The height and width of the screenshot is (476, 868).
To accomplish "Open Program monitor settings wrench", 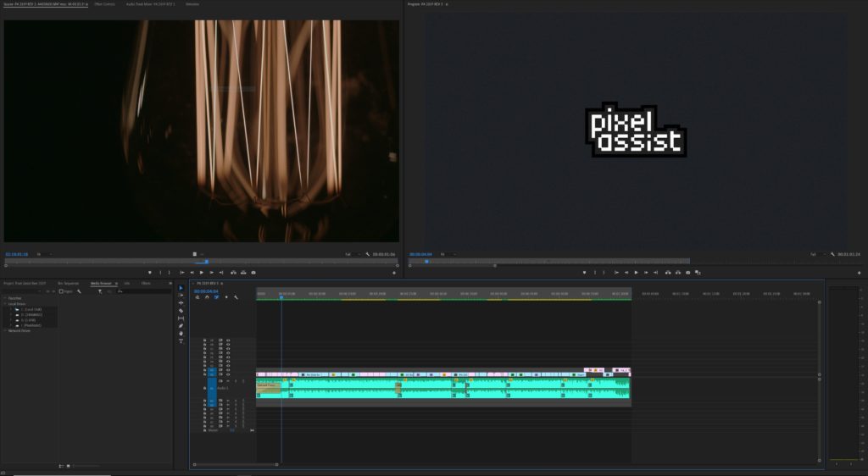I will (x=832, y=254).
